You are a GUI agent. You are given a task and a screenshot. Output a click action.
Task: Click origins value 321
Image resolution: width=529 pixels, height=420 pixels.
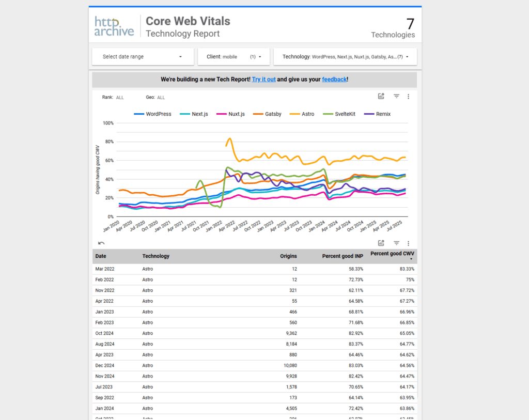(x=293, y=290)
